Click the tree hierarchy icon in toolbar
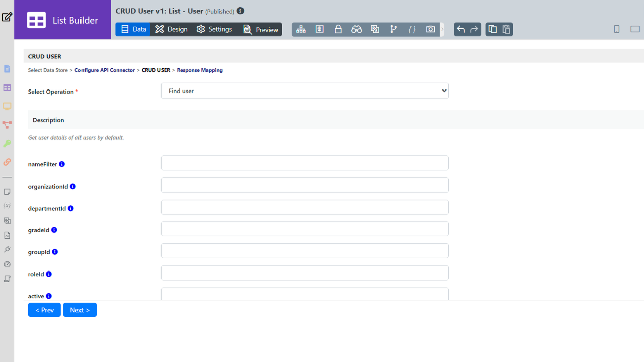Viewport: 644px width, 362px height. pos(301,29)
